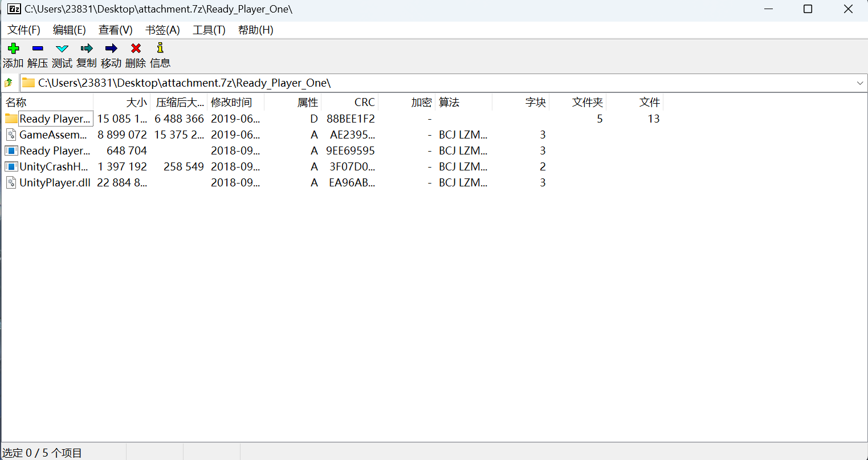Click the green plus 添加 (Add) icon
The height and width of the screenshot is (460, 868).
14,48
